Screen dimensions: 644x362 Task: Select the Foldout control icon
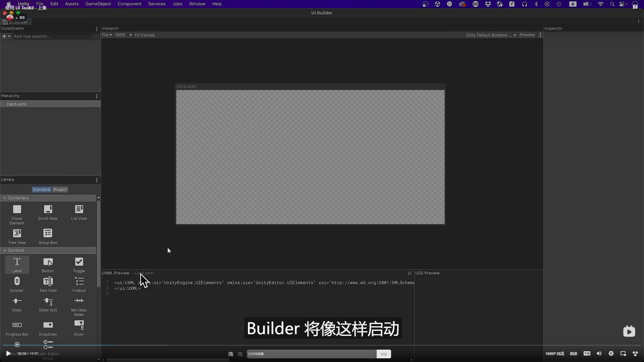click(79, 282)
